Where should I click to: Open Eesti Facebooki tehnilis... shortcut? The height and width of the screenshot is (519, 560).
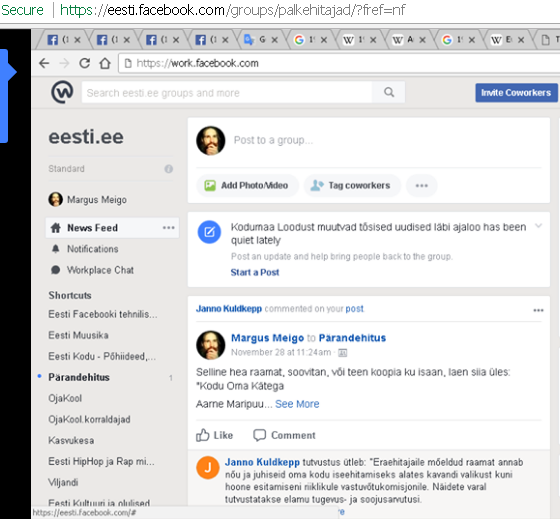click(103, 314)
